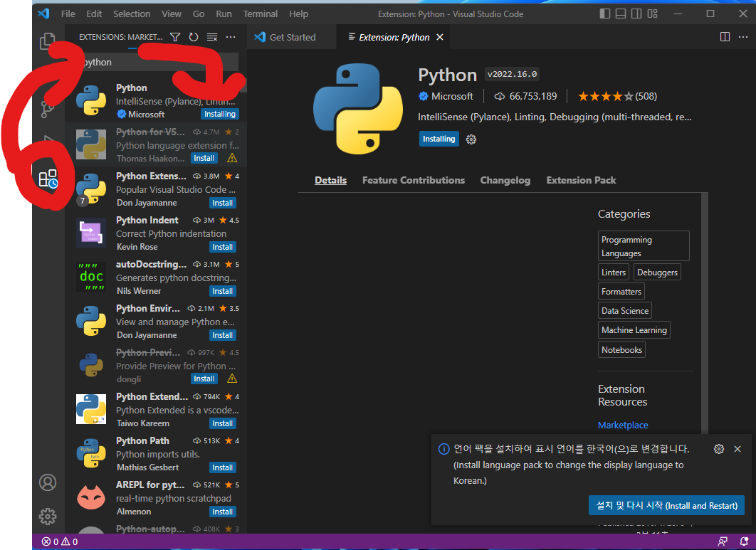Viewport: 756px width, 550px height.
Task: Open the Extensions view icon
Action: [x=48, y=179]
